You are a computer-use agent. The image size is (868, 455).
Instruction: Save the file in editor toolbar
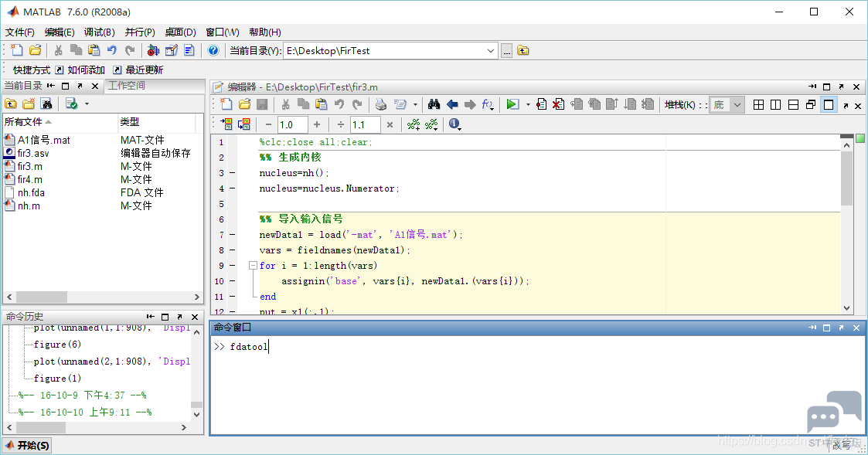tap(262, 104)
